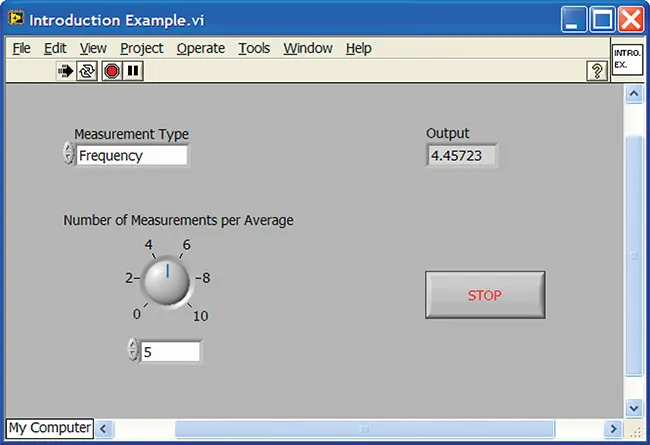Click the vertical scrollbar down arrow
The width and height of the screenshot is (650, 445).
(632, 408)
